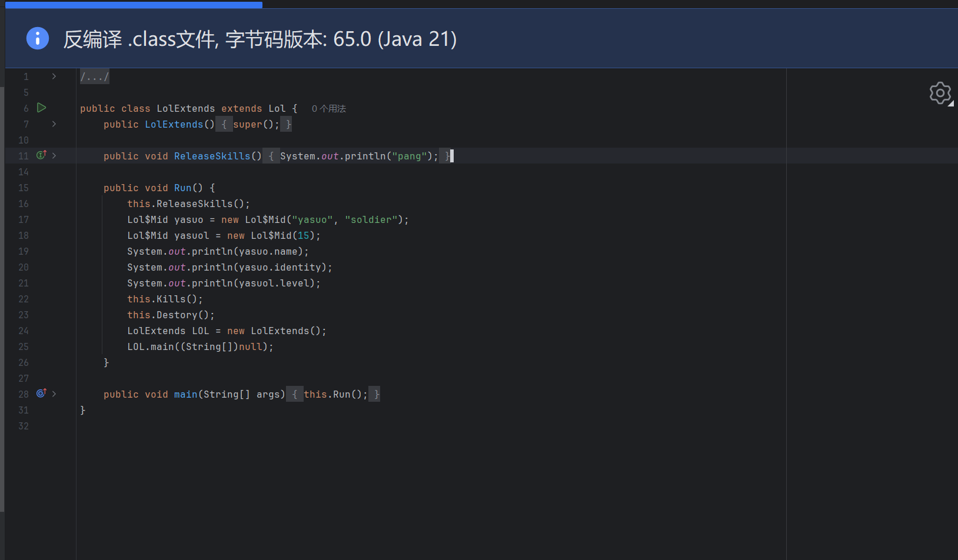Click the "yasuo" string literal on line 17
The height and width of the screenshot is (560, 958).
coord(312,220)
